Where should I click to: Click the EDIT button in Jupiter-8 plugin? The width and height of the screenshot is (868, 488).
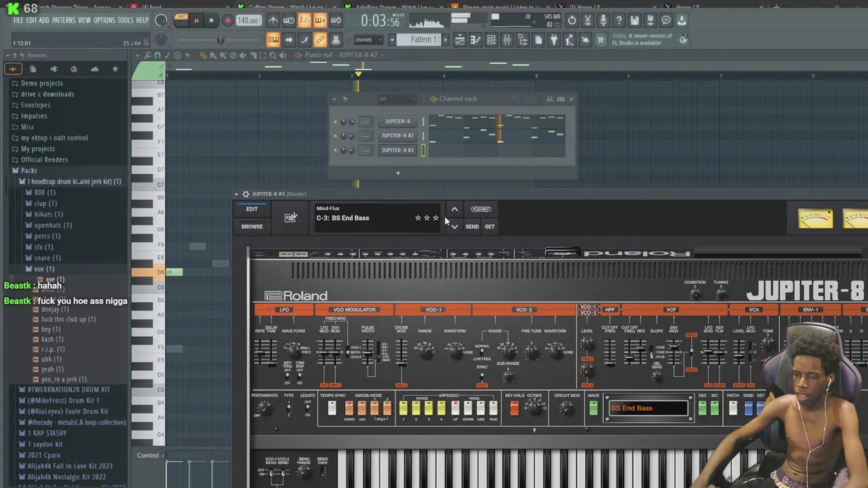(252, 209)
